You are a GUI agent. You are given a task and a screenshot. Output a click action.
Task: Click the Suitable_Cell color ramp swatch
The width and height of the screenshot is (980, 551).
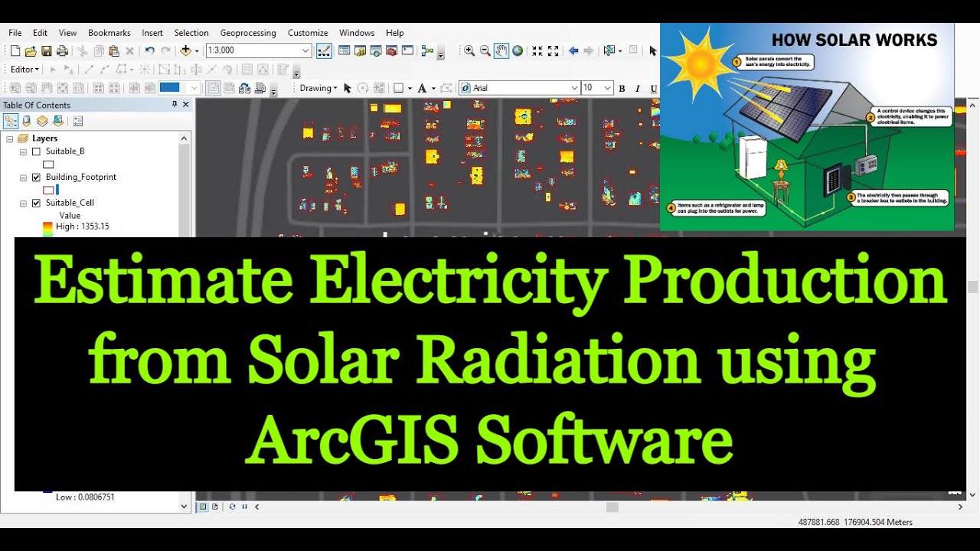[48, 228]
